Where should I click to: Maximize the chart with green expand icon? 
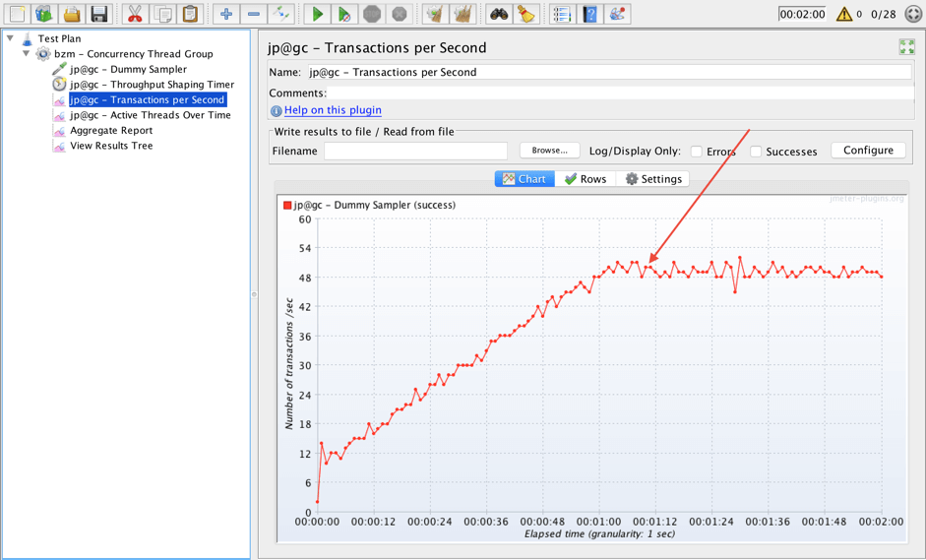[x=907, y=46]
